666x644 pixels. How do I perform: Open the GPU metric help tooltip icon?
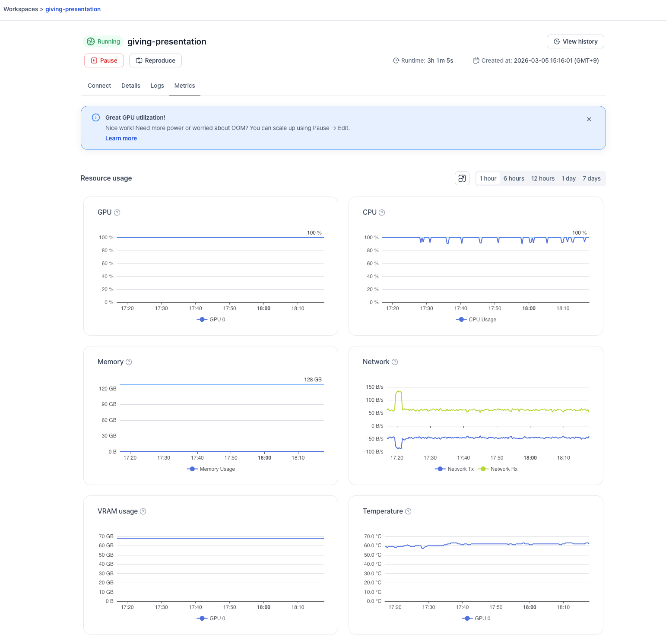click(117, 212)
